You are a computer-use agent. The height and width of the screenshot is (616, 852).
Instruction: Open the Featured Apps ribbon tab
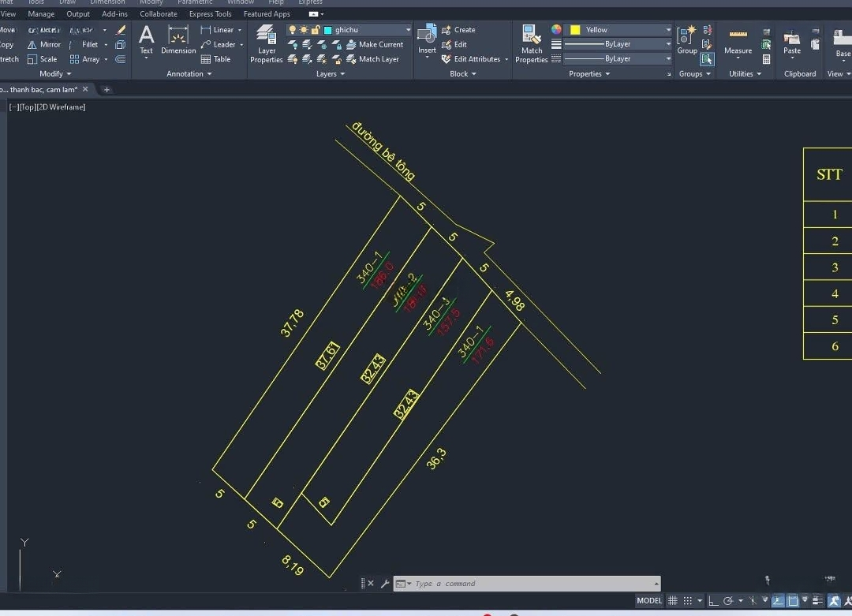click(x=267, y=14)
